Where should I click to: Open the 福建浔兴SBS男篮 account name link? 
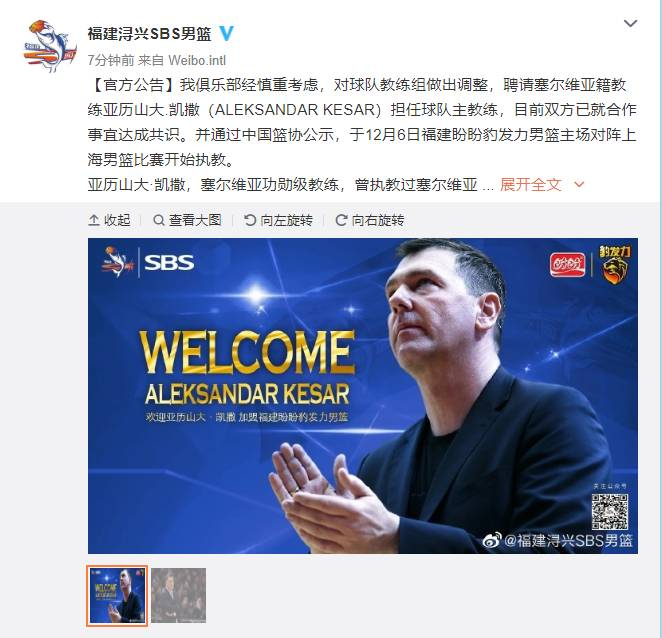[149, 33]
